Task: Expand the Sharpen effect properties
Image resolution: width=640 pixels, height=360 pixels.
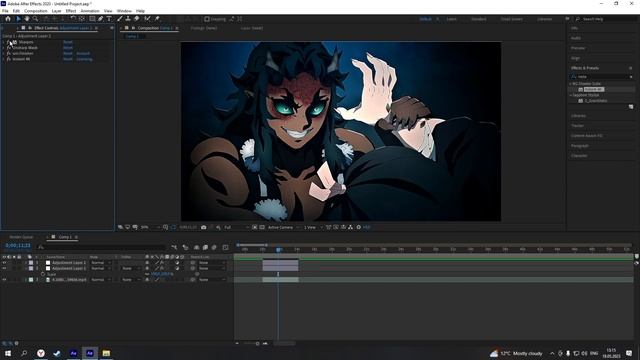Action: pyautogui.click(x=4, y=42)
